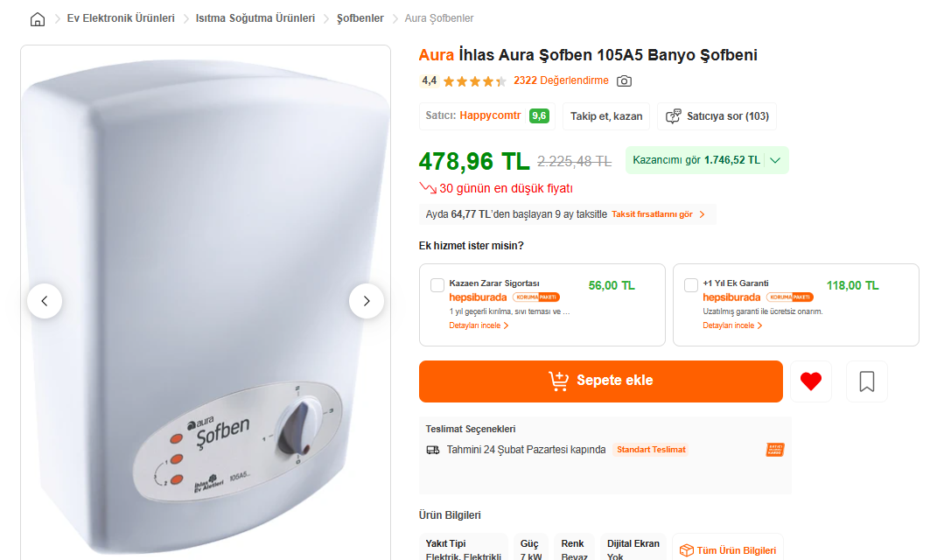Click the home icon in breadcrumb

38,18
